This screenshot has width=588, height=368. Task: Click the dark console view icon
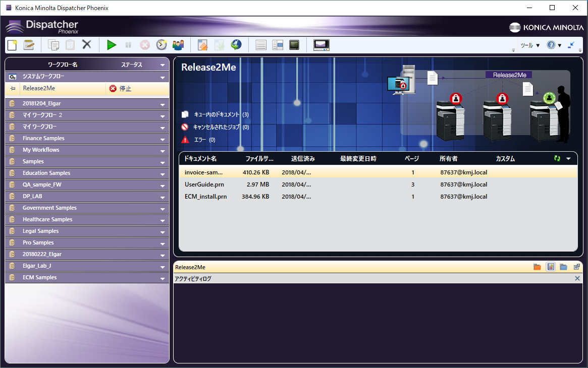(294, 45)
